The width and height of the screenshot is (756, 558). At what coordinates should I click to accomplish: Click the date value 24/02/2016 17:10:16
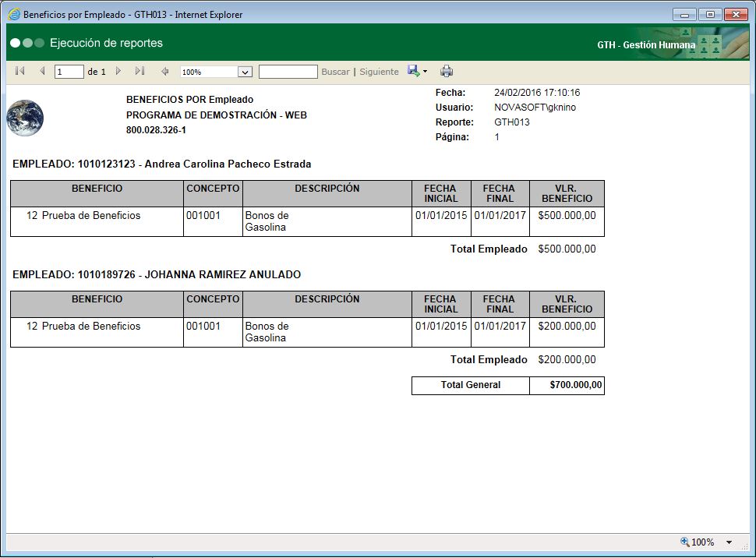click(x=537, y=93)
